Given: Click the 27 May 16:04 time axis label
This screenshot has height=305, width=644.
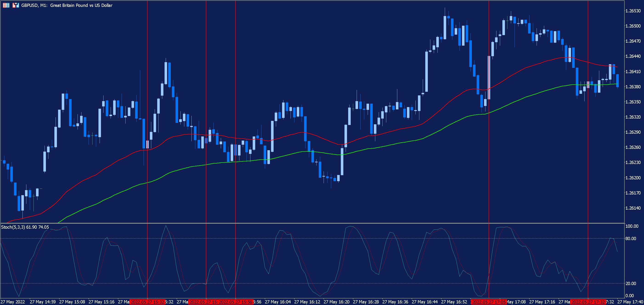Looking at the screenshot, I should (277, 302).
